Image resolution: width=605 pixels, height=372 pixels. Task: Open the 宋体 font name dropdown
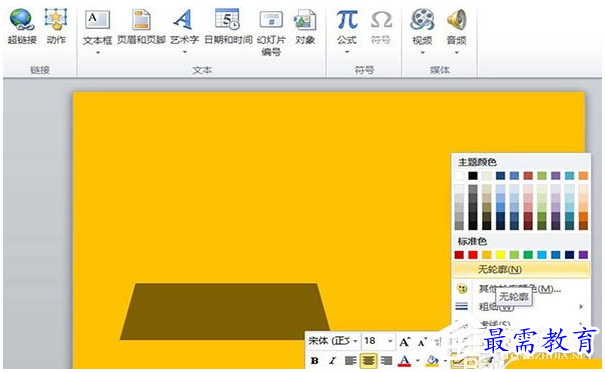click(x=355, y=341)
